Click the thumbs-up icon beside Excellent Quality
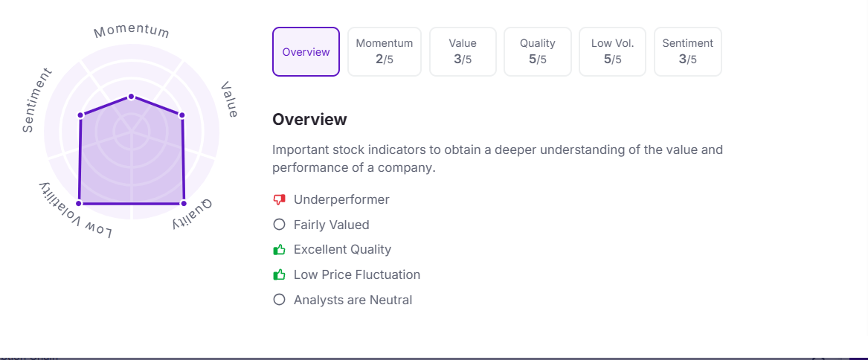Image resolution: width=868 pixels, height=360 pixels. 280,250
